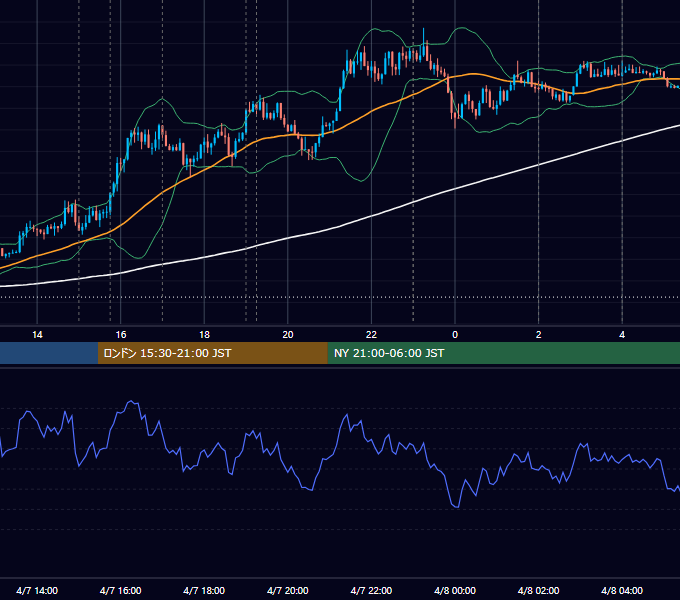Click the 4/7 14:00 date label

[37, 590]
